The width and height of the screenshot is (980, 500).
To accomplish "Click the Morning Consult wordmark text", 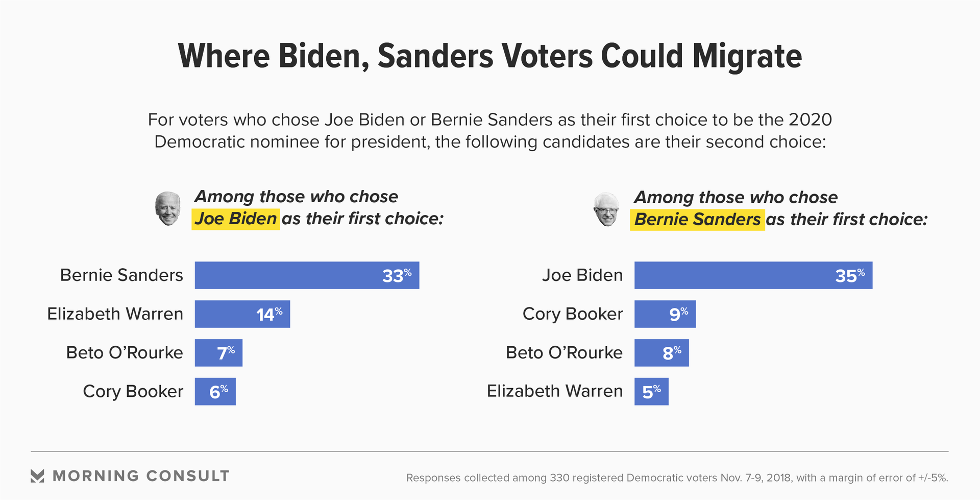I will click(141, 476).
